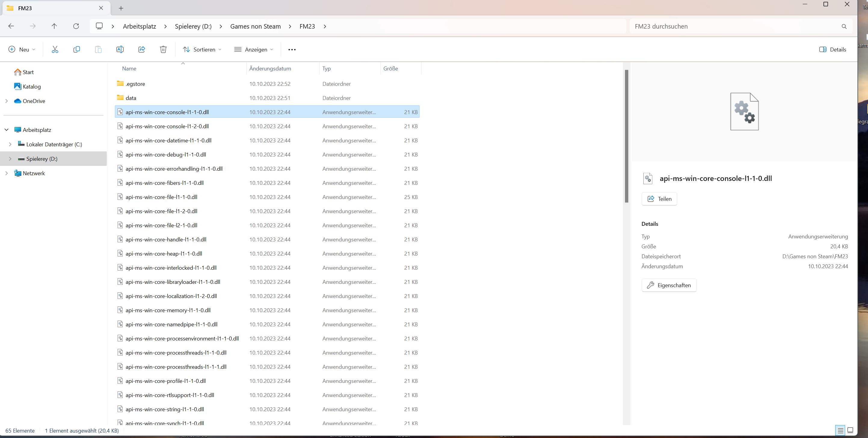Click the Copy icon in toolbar
Screen dimensions: 868x438
pyautogui.click(x=76, y=50)
